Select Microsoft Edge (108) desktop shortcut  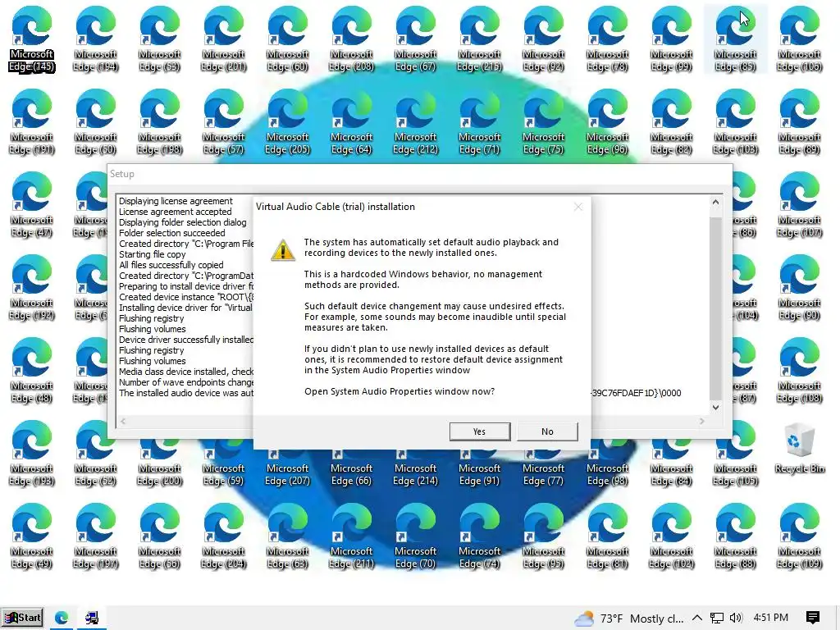[799, 371]
